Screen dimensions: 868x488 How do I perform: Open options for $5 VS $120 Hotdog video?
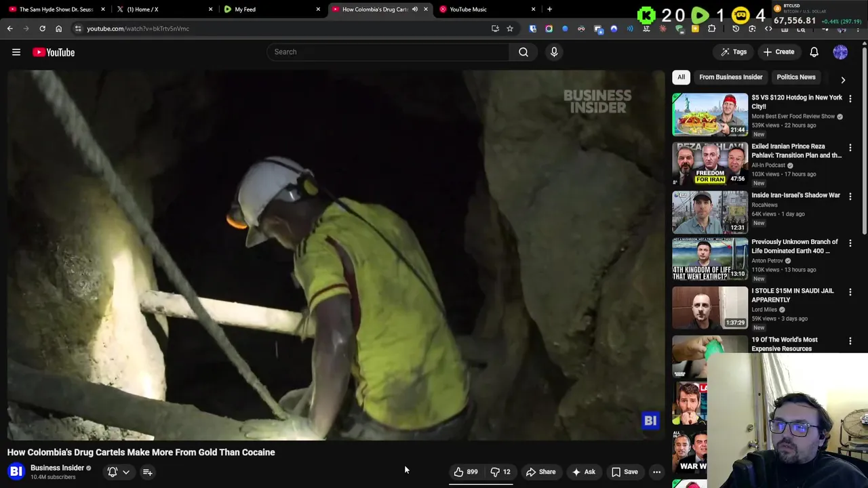850,98
